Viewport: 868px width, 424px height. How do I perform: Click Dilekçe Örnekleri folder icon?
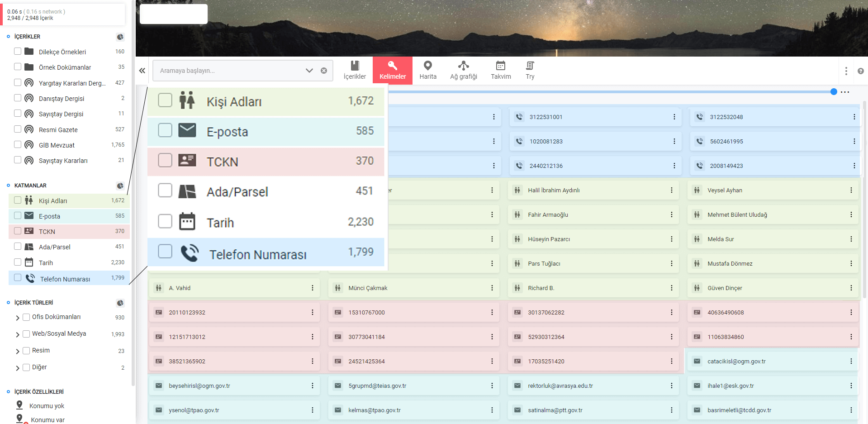(29, 51)
